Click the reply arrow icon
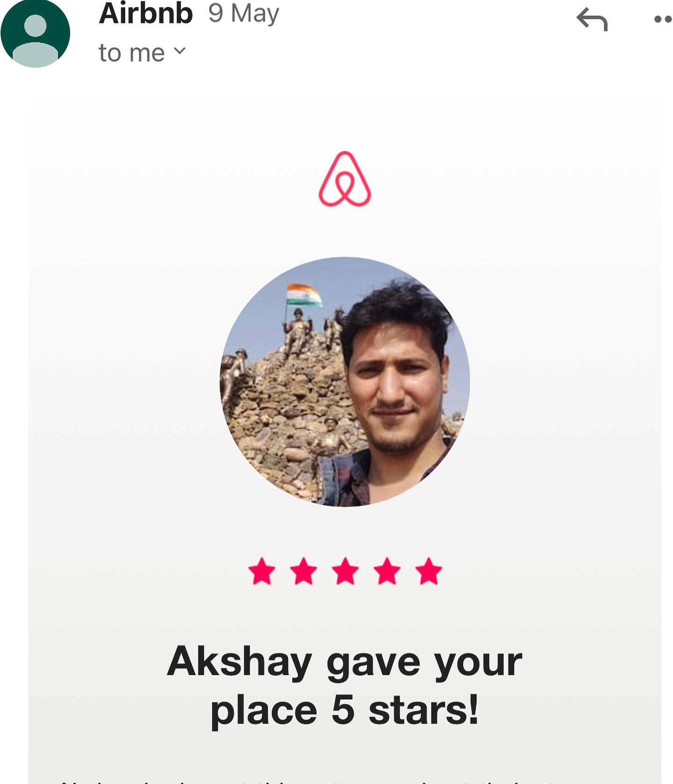Screen dimensions: 673x784 [592, 20]
